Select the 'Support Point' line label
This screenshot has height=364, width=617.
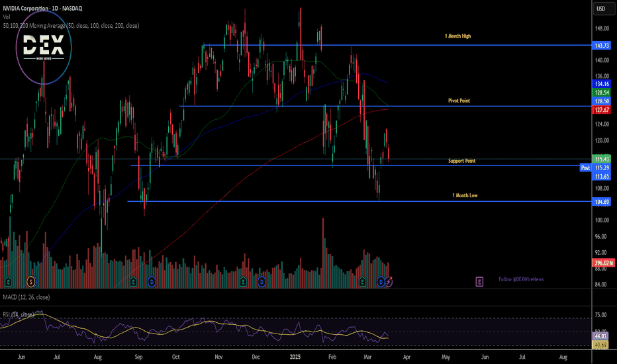pos(461,161)
